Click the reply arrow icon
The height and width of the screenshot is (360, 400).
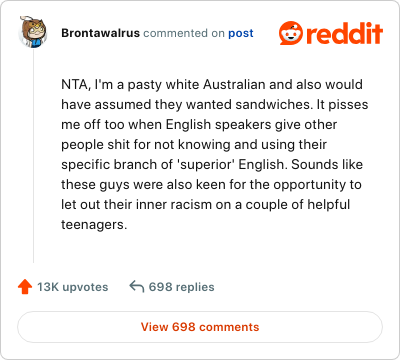pyautogui.click(x=137, y=286)
